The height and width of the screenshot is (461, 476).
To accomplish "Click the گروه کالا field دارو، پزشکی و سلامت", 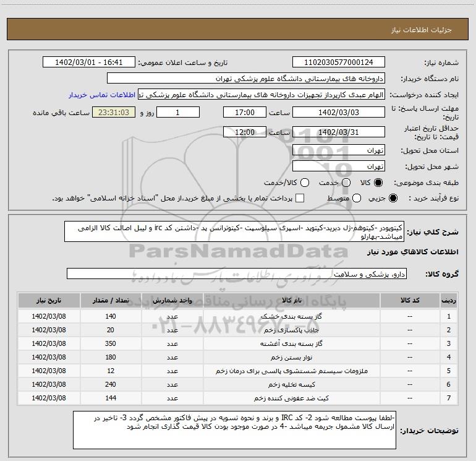I will [x=237, y=274].
